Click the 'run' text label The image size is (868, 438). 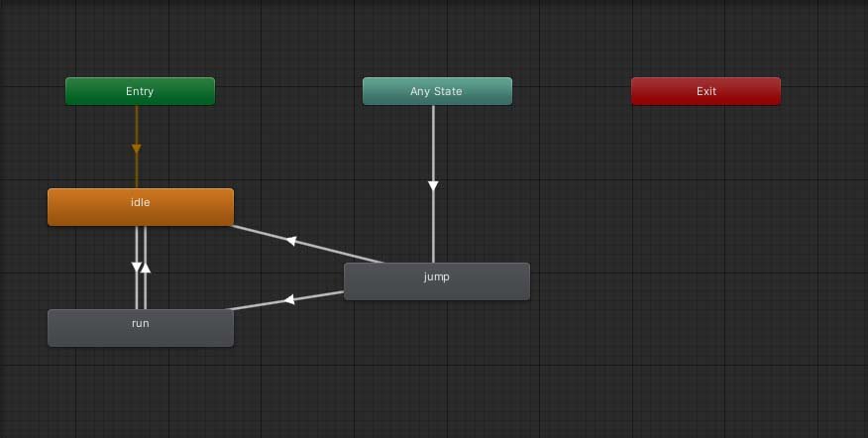point(140,323)
